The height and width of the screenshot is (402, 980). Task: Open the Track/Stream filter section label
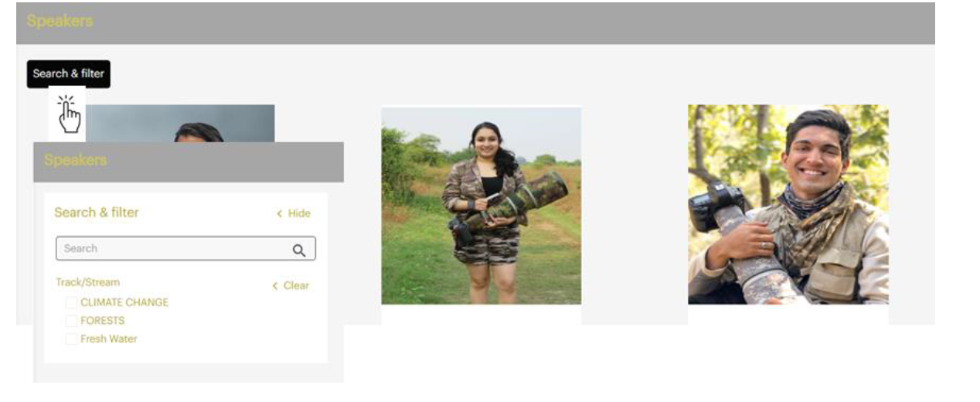(87, 282)
